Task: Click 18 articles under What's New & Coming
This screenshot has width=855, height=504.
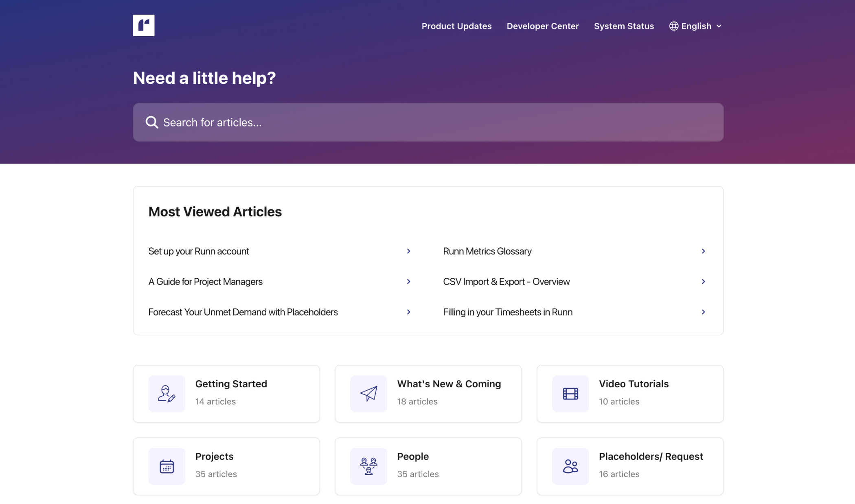Action: click(417, 401)
